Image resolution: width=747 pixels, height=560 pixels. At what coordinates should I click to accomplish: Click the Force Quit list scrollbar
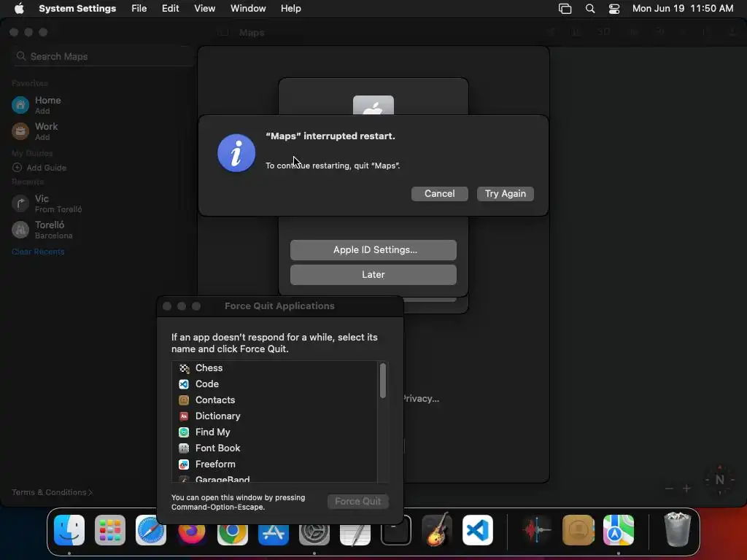(x=382, y=381)
